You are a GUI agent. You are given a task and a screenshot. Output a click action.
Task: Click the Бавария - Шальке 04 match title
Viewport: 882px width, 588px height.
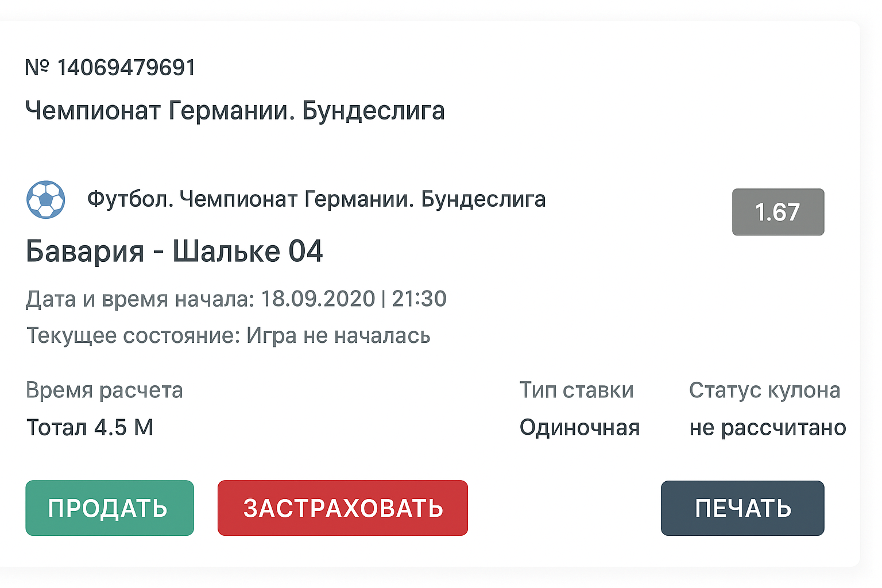175,252
